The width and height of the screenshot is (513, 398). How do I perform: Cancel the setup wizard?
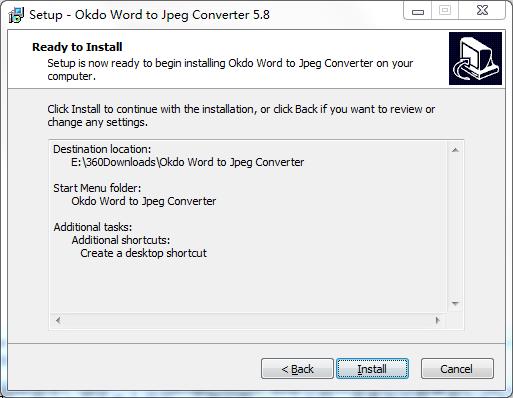click(x=457, y=369)
